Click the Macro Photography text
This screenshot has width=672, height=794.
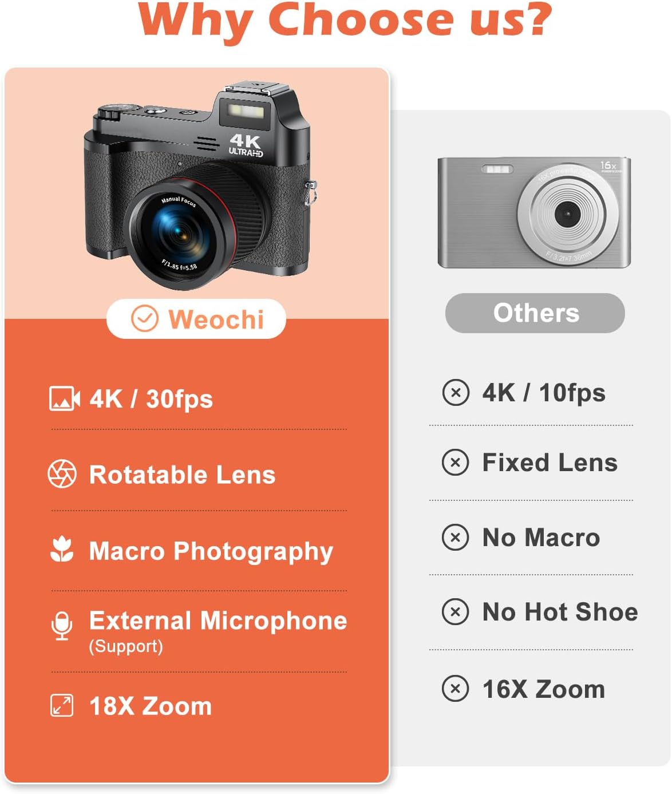point(211,551)
